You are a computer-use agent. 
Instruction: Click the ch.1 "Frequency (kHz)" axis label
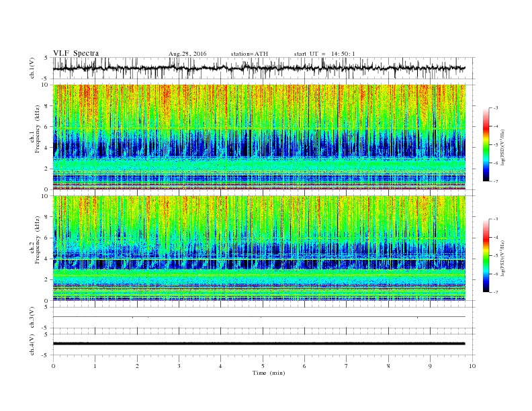coord(38,129)
